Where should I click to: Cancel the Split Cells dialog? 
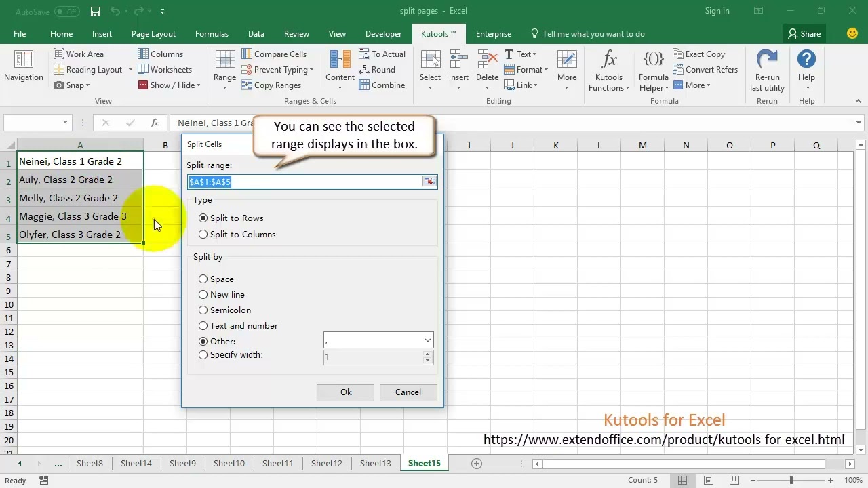408,392
